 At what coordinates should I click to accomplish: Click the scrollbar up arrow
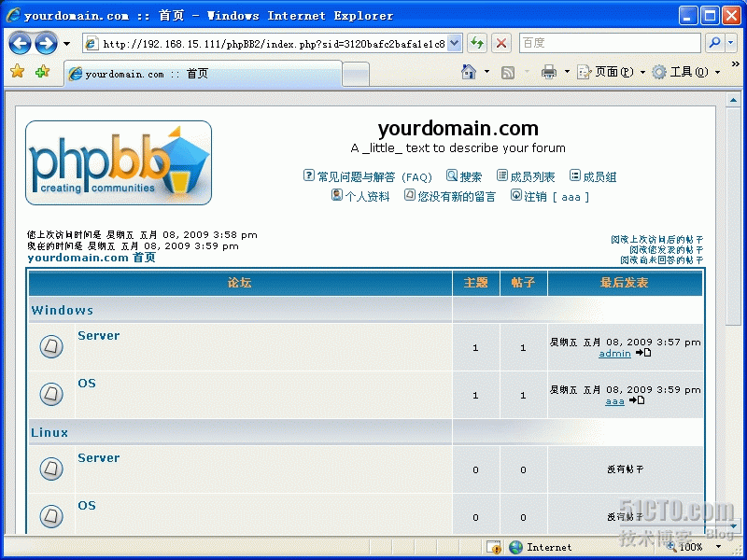(x=733, y=101)
